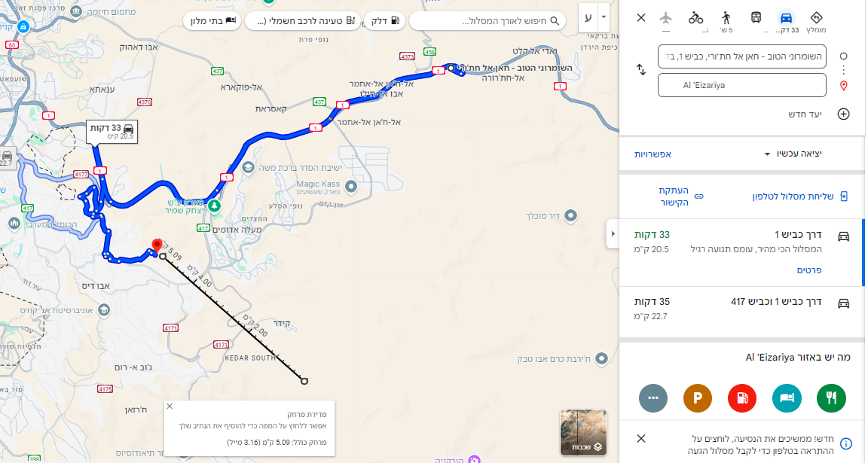Select the driving travel mode icon
Image resolution: width=868 pixels, height=463 pixels.
(786, 18)
